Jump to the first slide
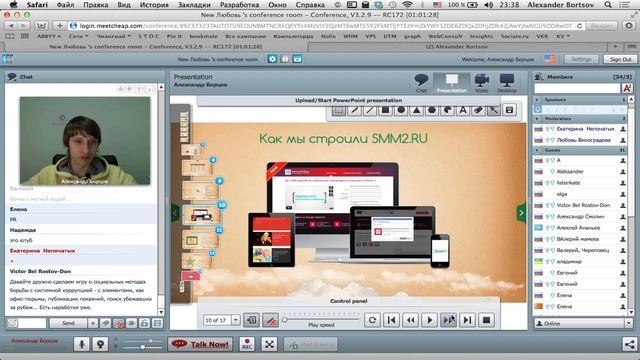 coord(391,320)
